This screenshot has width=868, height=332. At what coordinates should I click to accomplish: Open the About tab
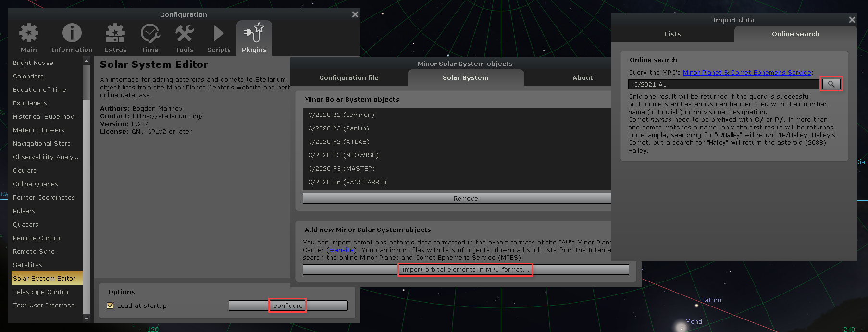(x=583, y=77)
